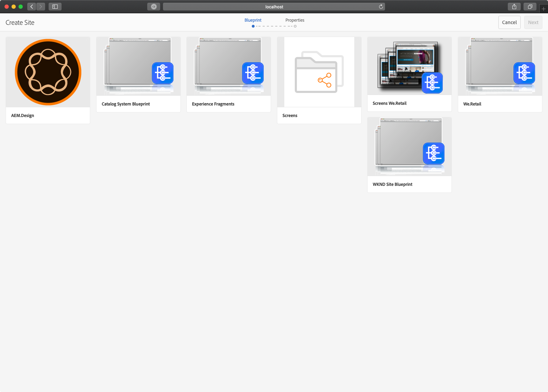Open a new tab with plus button
This screenshot has height=392, width=548.
pos(543,9)
